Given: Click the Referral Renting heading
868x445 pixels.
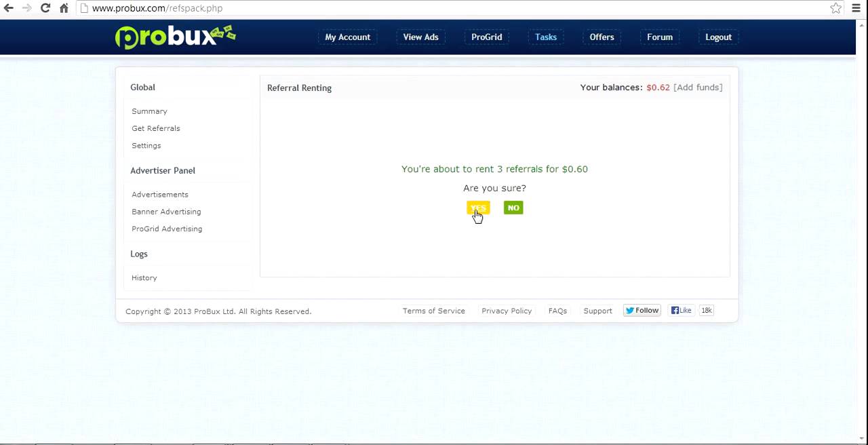Looking at the screenshot, I should (299, 88).
